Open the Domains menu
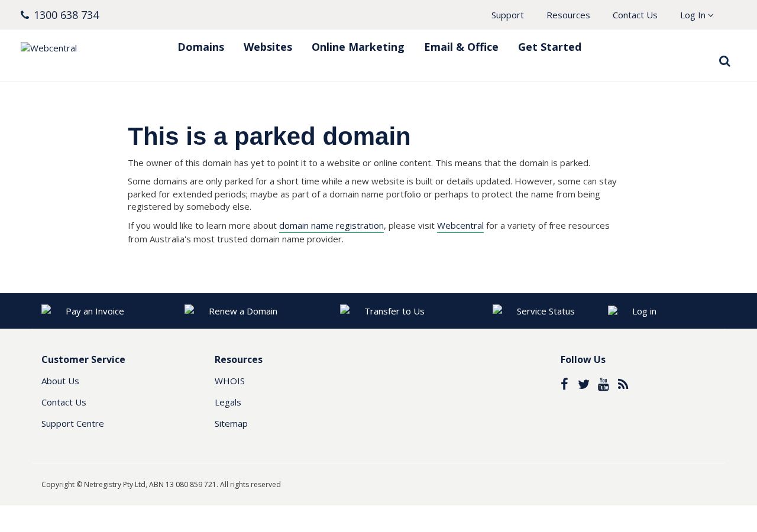 tap(201, 47)
